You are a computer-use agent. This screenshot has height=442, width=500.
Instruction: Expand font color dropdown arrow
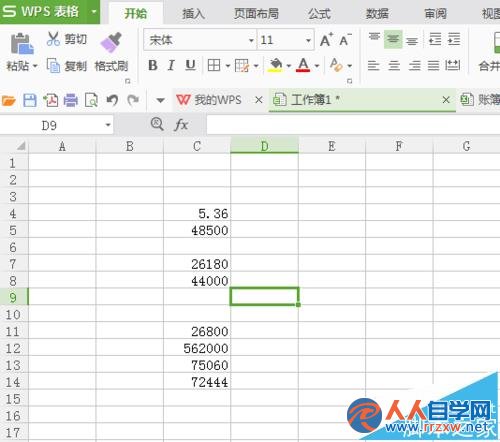pos(317,66)
